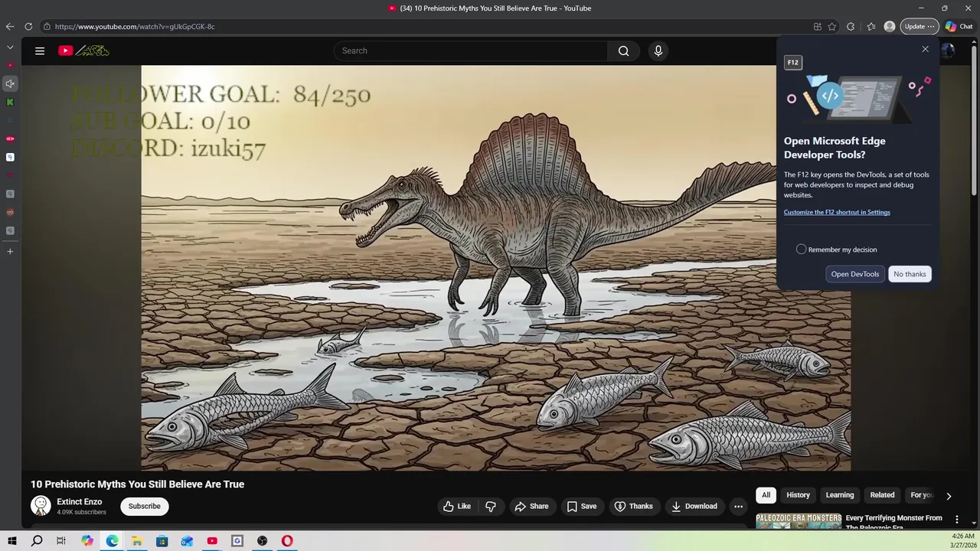Focus the YouTube Search field
The image size is (980, 551).
[x=471, y=51]
